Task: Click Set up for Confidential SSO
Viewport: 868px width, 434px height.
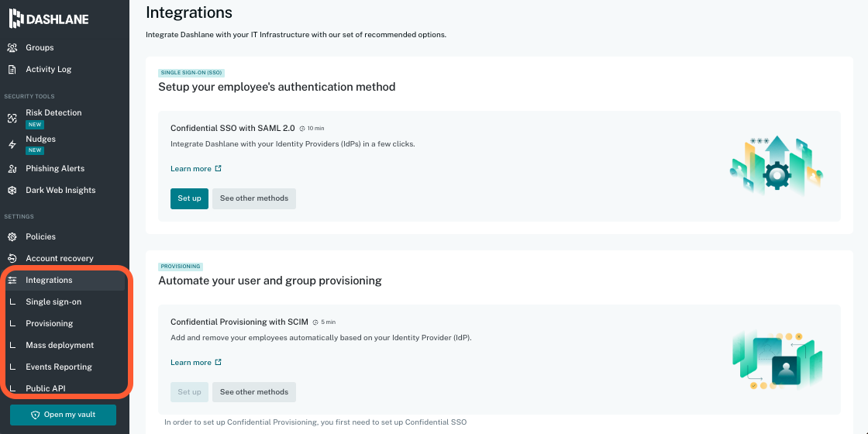Action: tap(189, 198)
